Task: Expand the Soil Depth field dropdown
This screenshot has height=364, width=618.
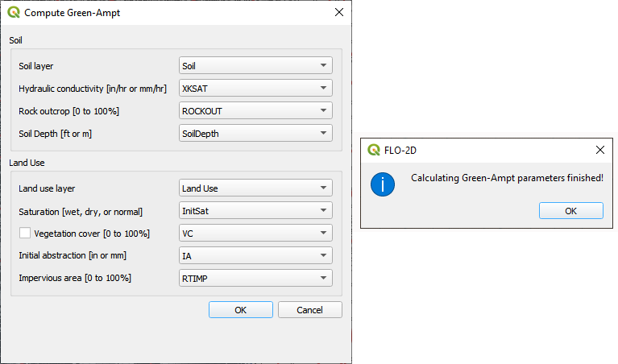Action: (x=255, y=134)
